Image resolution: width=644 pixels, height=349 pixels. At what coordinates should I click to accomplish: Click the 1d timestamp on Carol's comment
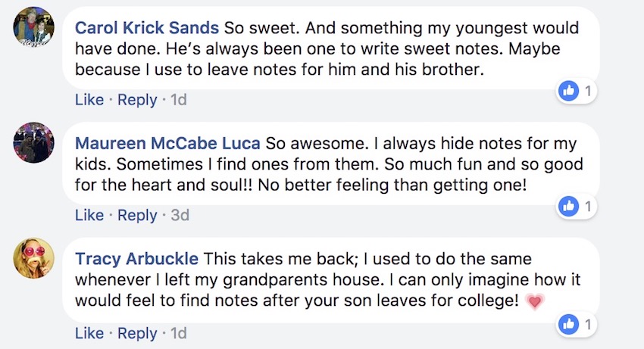(x=179, y=100)
